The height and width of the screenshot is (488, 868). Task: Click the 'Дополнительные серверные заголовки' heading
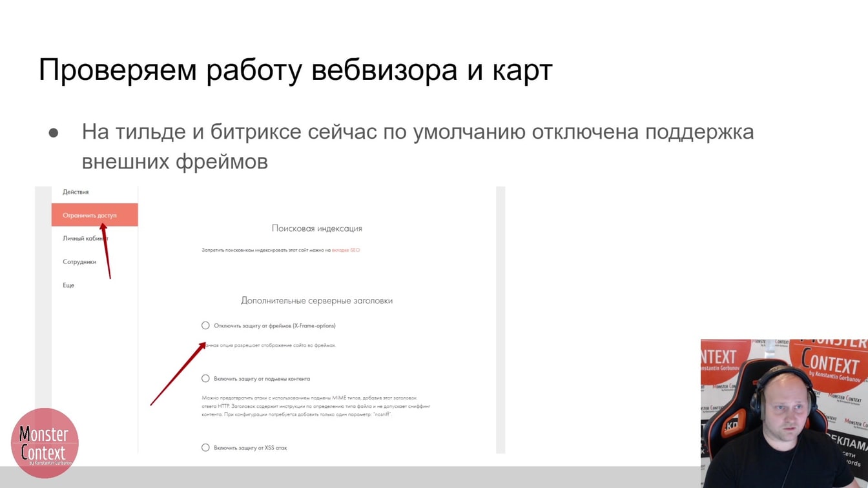pos(316,300)
